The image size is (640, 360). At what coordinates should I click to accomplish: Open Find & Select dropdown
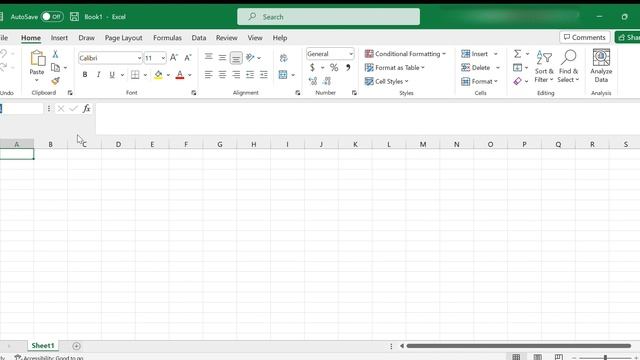(569, 66)
